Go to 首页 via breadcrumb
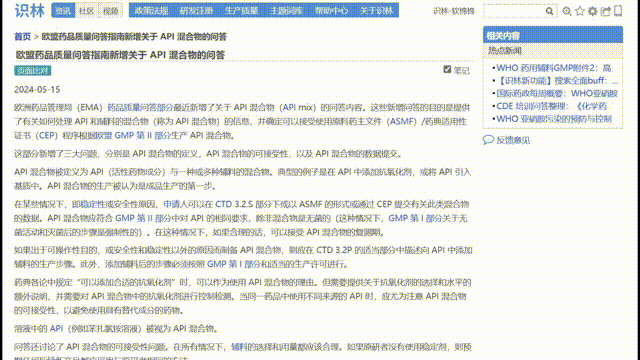The height and width of the screenshot is (360, 640). pyautogui.click(x=22, y=37)
